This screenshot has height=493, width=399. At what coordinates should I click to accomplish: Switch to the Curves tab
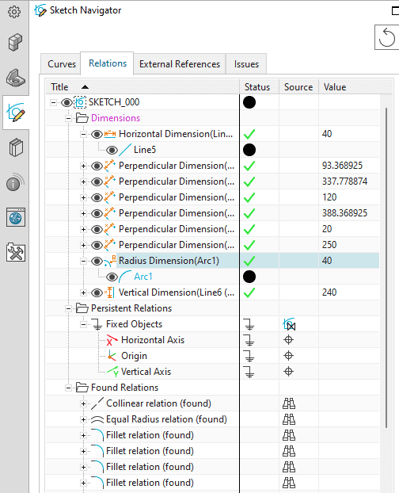pyautogui.click(x=62, y=64)
